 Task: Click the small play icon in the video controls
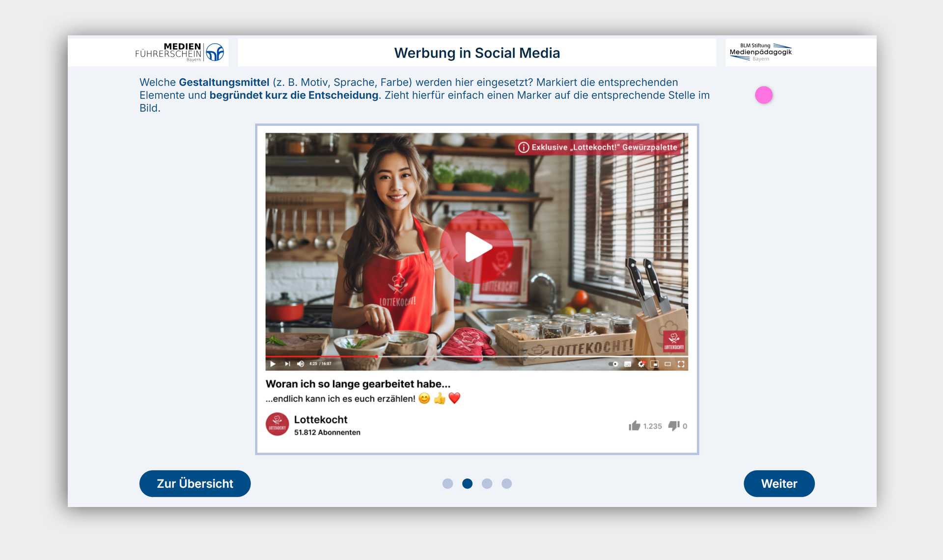pos(273,364)
